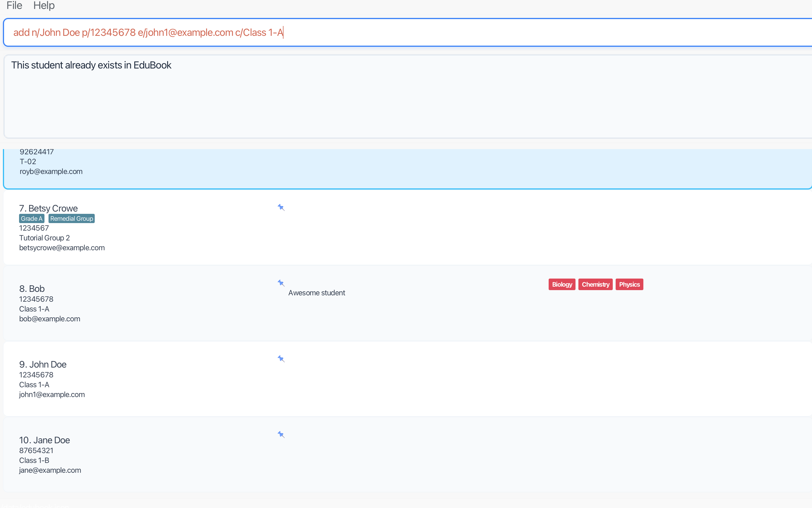Open the File menu
The height and width of the screenshot is (508, 812).
[14, 5]
